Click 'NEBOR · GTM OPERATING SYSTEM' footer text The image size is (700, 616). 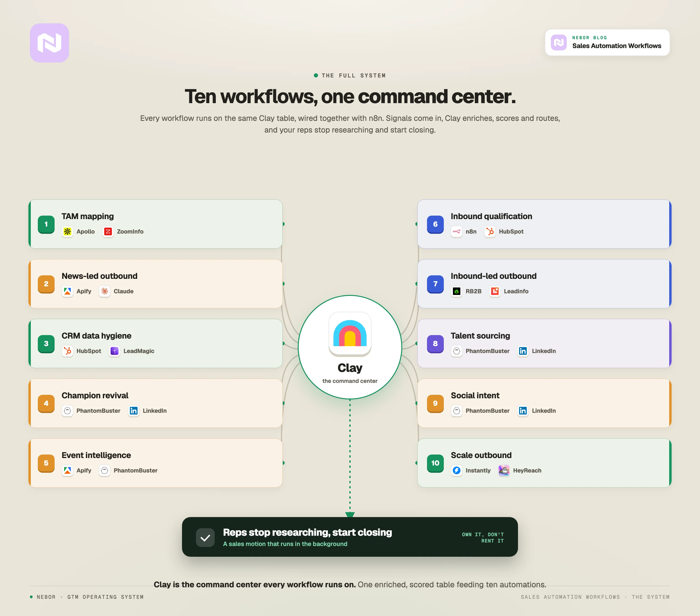click(90, 597)
